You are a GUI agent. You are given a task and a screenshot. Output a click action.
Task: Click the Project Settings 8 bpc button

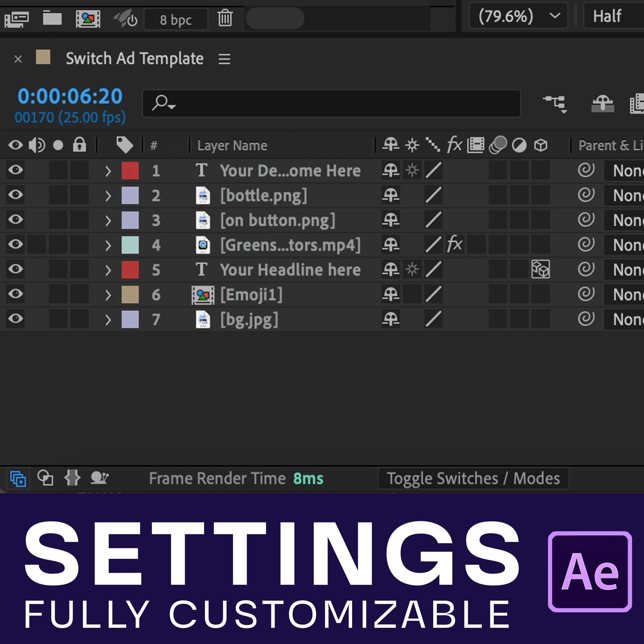tap(176, 20)
